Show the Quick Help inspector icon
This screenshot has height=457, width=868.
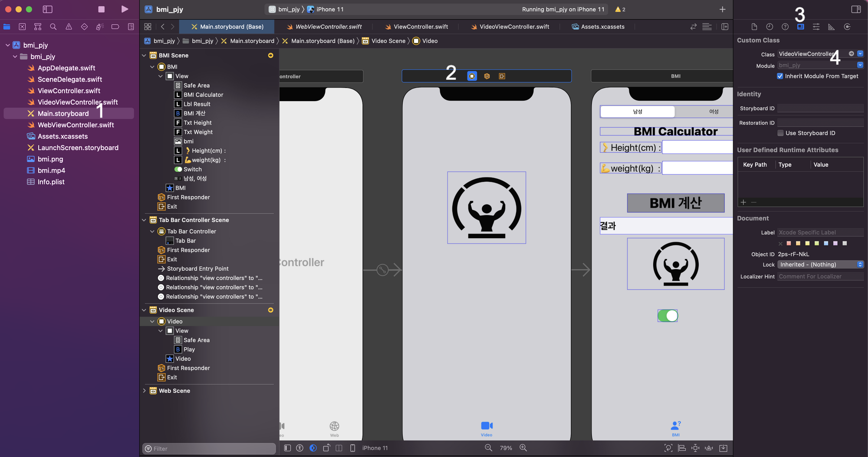[x=785, y=27]
